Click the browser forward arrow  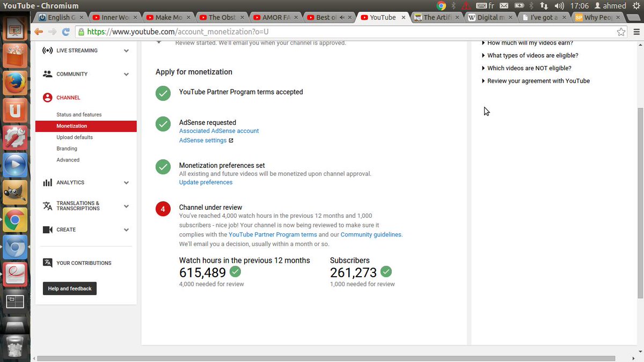[53, 32]
